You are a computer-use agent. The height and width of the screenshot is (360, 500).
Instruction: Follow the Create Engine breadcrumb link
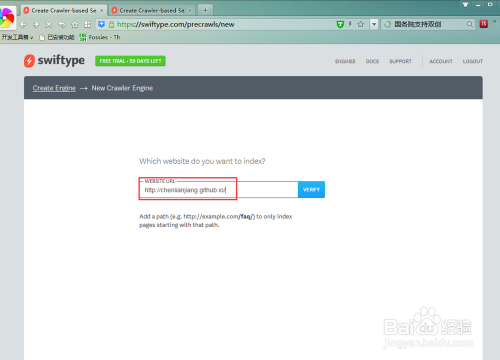point(54,88)
